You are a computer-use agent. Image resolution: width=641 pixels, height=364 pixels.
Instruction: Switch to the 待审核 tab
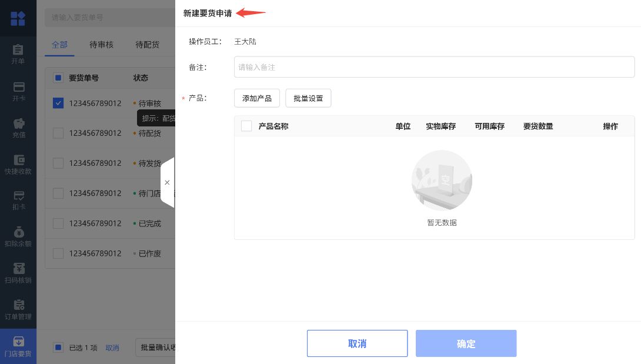tap(101, 45)
